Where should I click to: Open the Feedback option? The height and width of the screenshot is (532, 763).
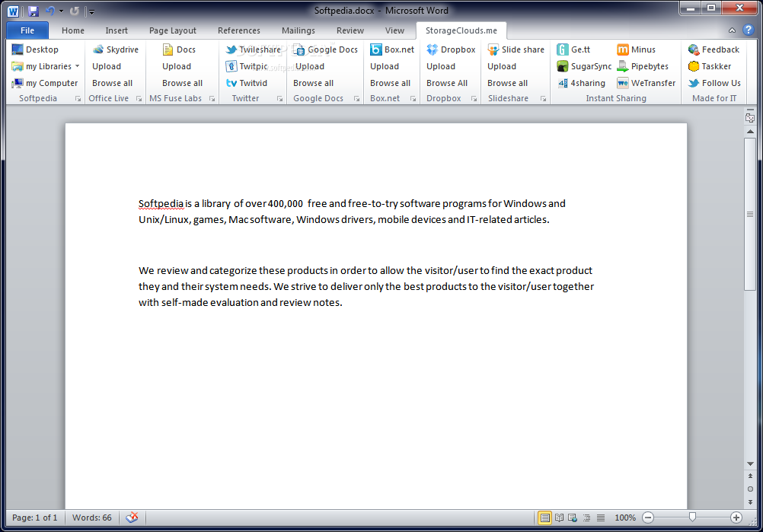click(x=714, y=49)
